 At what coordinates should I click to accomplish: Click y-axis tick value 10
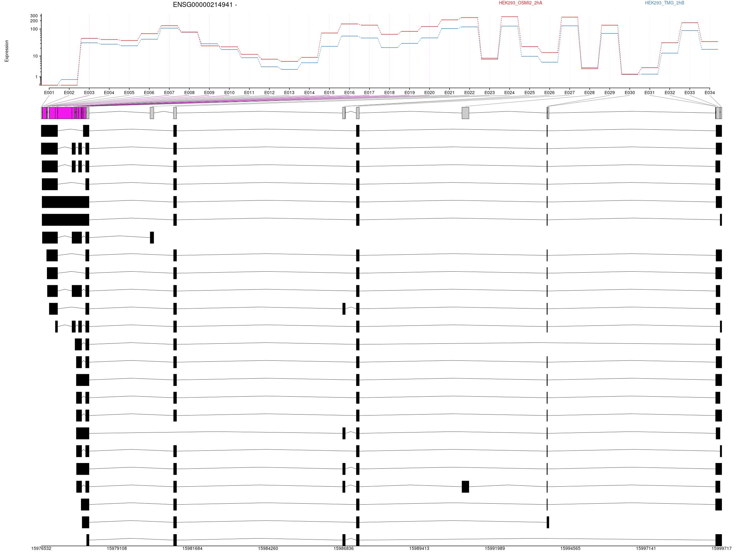click(x=35, y=56)
